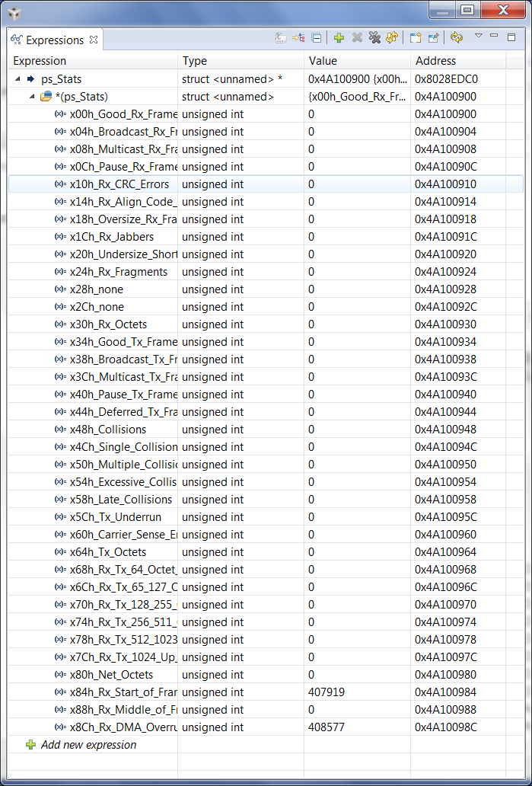Click the struct icon beside *(ps_Stats)
The width and height of the screenshot is (532, 786).
pyautogui.click(x=46, y=96)
